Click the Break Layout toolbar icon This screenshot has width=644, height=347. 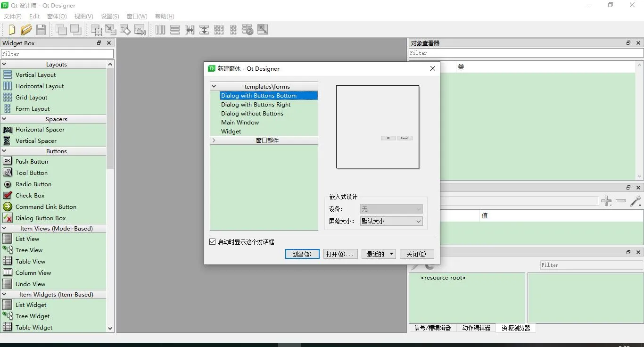coord(248,30)
